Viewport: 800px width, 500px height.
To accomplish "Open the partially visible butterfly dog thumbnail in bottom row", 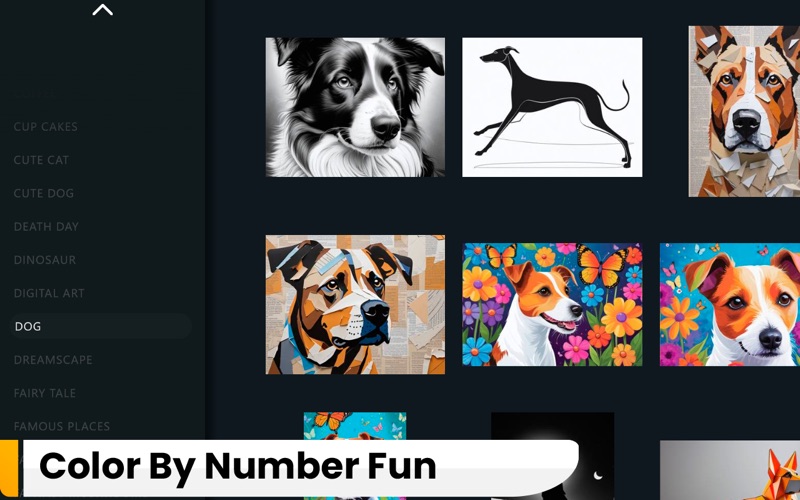I will (355, 426).
